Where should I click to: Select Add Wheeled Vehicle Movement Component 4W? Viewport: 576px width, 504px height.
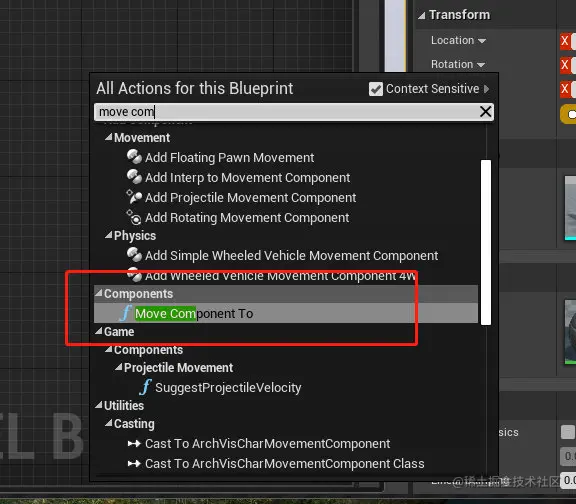click(x=280, y=276)
